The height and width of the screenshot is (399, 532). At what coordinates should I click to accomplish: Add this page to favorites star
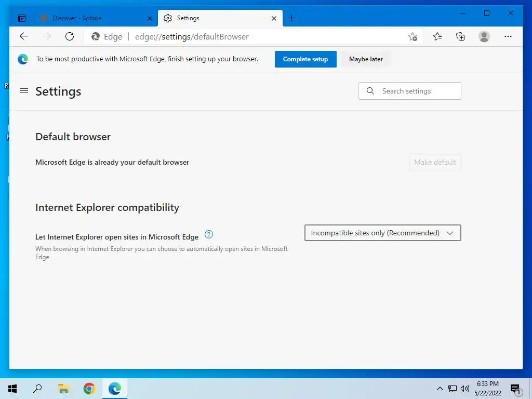pyautogui.click(x=413, y=37)
